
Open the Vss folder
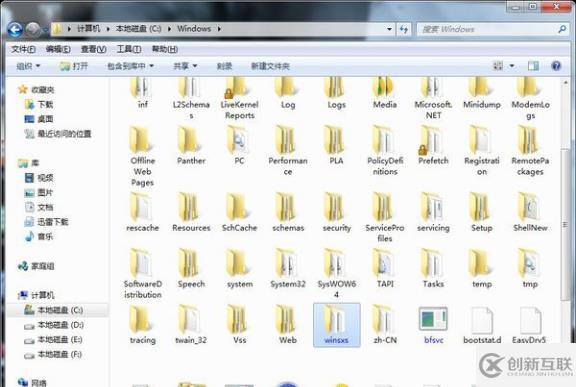[x=240, y=325]
